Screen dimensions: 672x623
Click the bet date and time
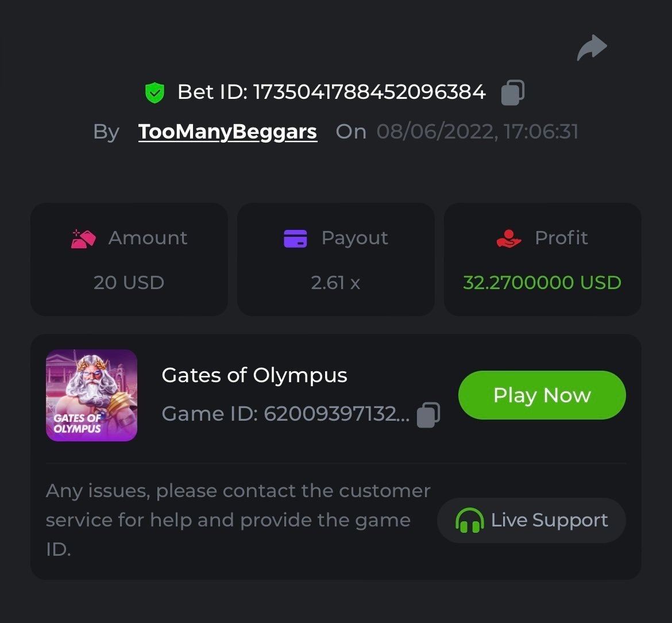477,132
